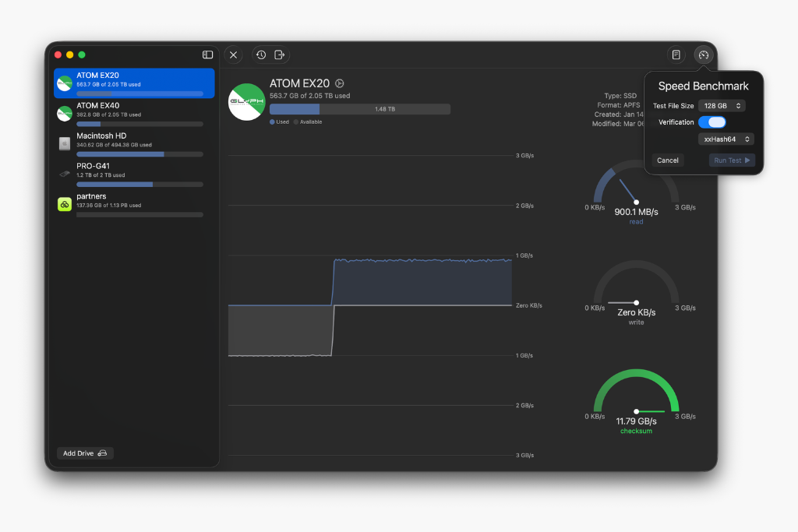Click the speedometer benchmark icon

704,55
